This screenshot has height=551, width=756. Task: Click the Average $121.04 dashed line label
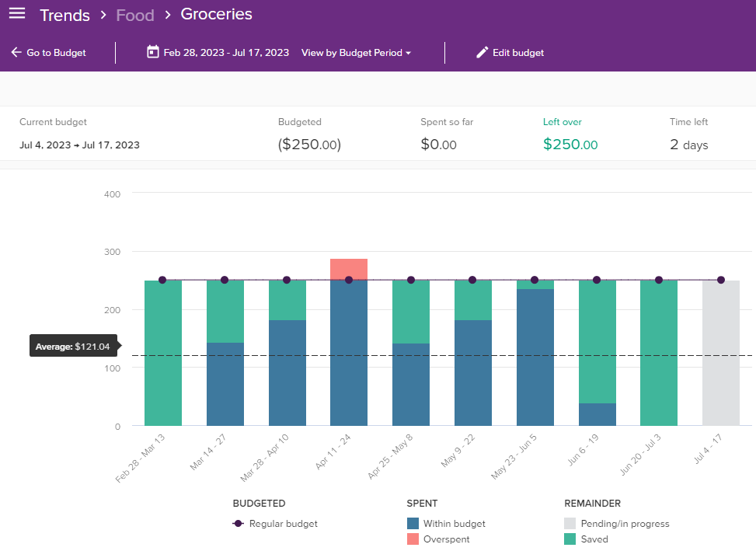[73, 345]
